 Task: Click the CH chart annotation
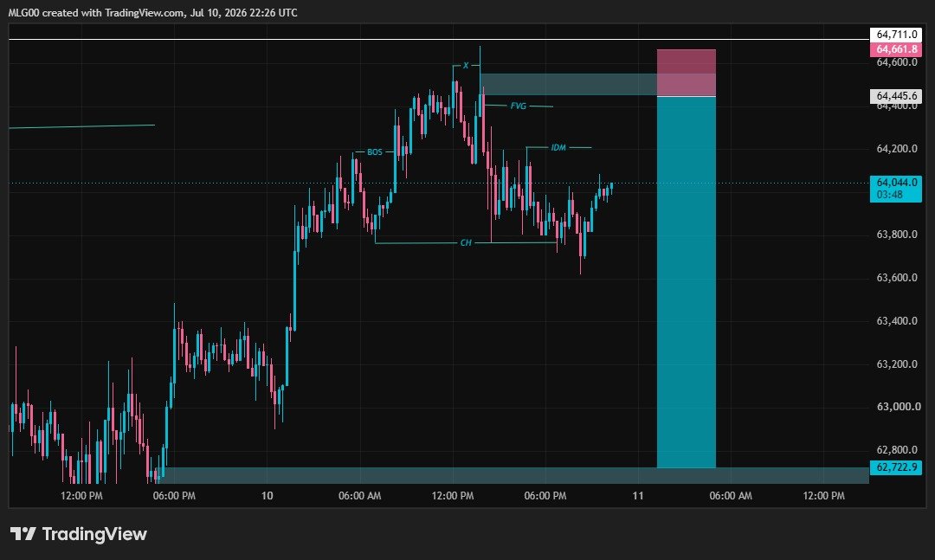pyautogui.click(x=466, y=242)
